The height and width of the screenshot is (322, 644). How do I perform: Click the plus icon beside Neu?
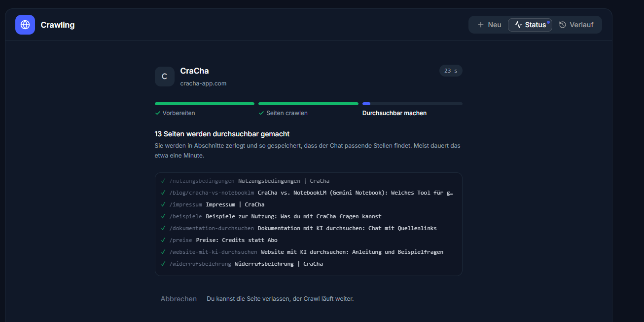click(x=481, y=25)
